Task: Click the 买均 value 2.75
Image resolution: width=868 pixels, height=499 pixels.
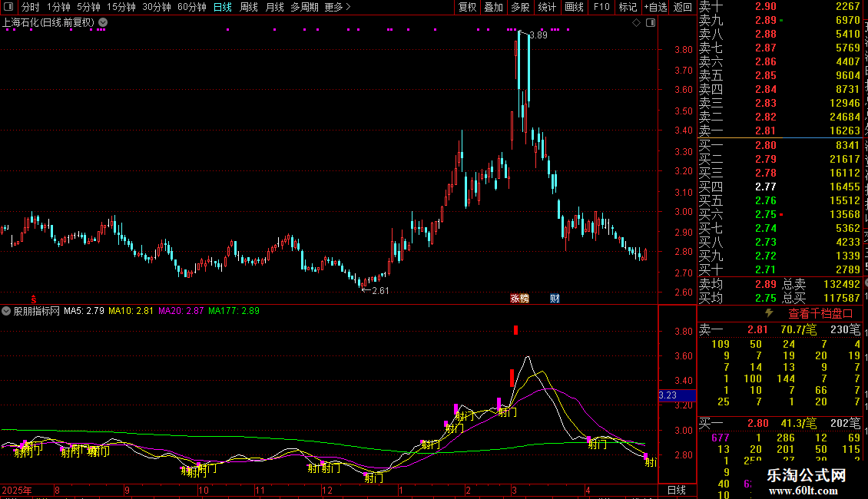Action: (766, 298)
